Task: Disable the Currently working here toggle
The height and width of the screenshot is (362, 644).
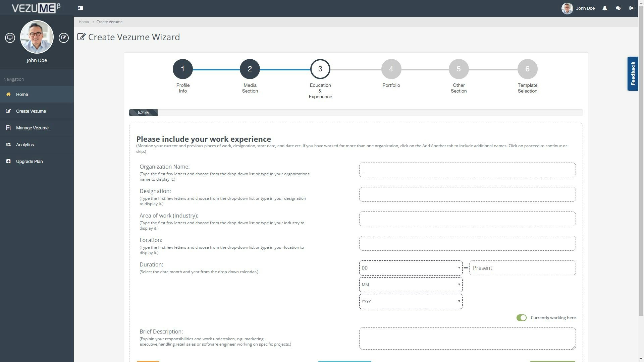Action: click(521, 318)
